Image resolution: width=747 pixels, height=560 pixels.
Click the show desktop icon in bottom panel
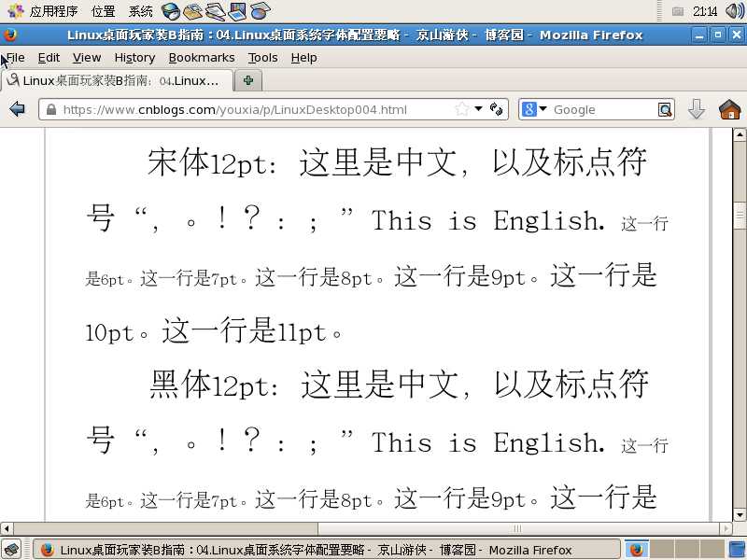(11, 549)
